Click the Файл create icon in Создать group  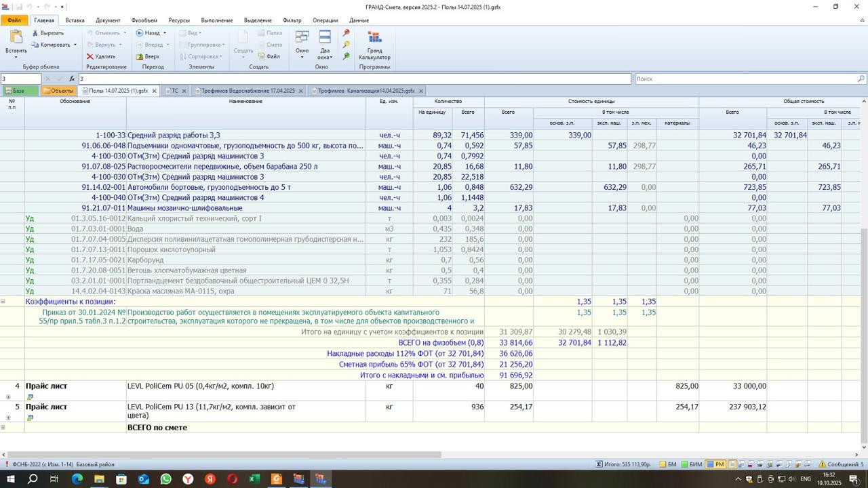[269, 56]
